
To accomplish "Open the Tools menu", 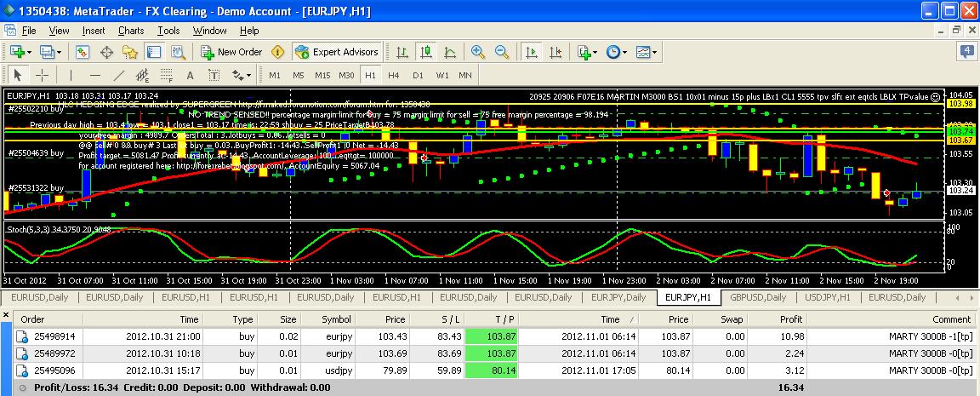I will click(168, 30).
